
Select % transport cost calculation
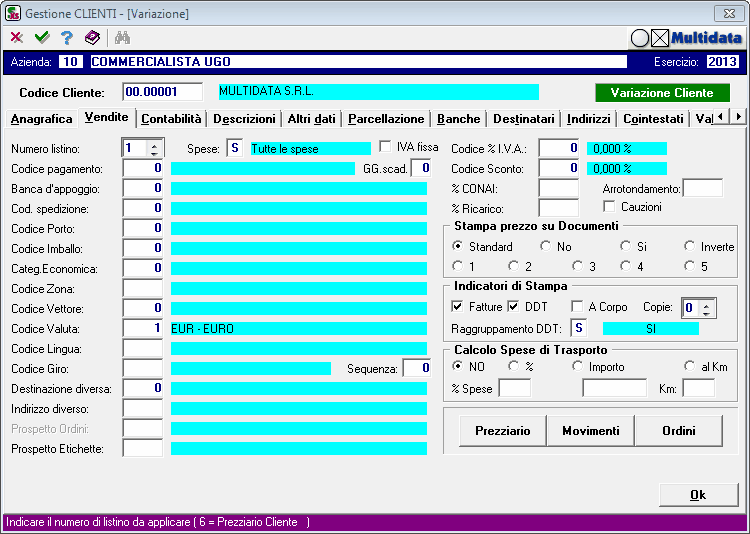coord(513,366)
